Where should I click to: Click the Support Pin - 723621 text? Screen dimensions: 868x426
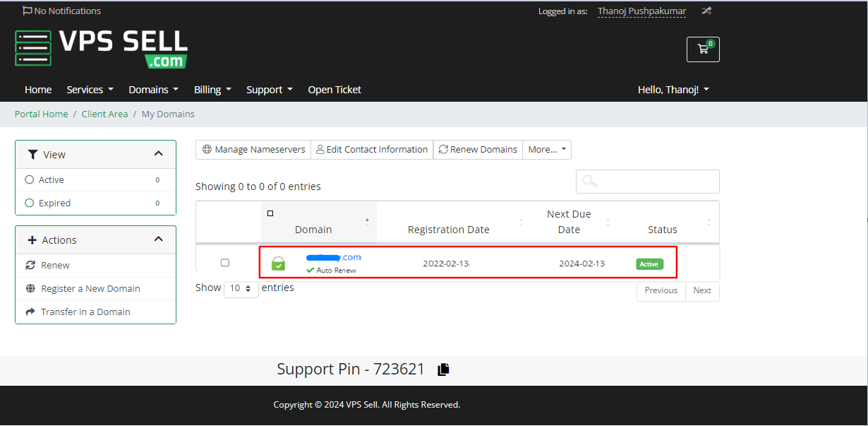pos(351,369)
